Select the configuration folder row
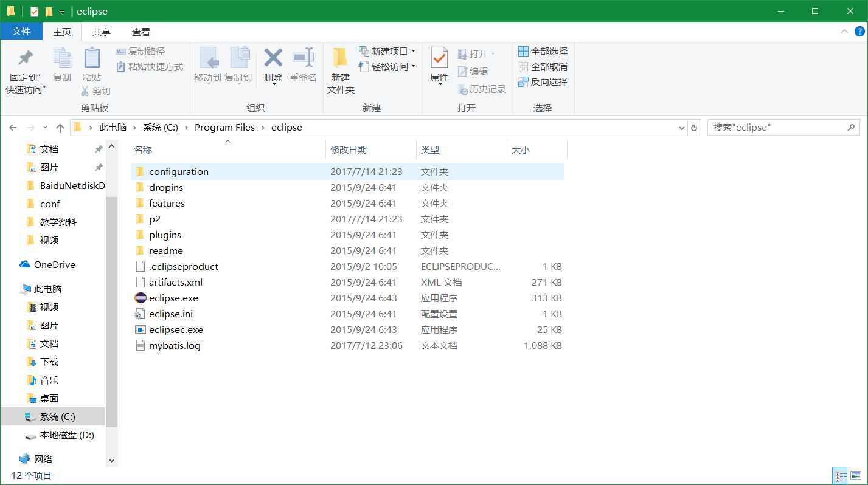868x485 pixels. [x=348, y=172]
